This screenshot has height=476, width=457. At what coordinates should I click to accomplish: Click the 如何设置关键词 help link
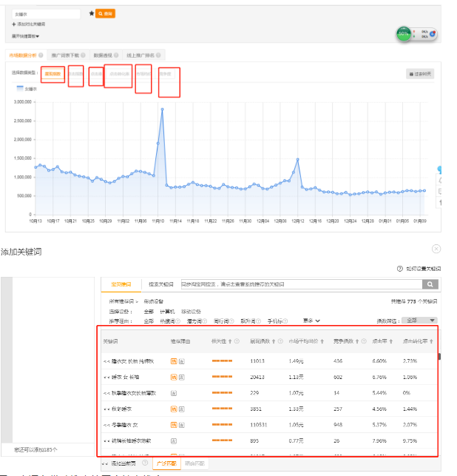click(x=423, y=269)
